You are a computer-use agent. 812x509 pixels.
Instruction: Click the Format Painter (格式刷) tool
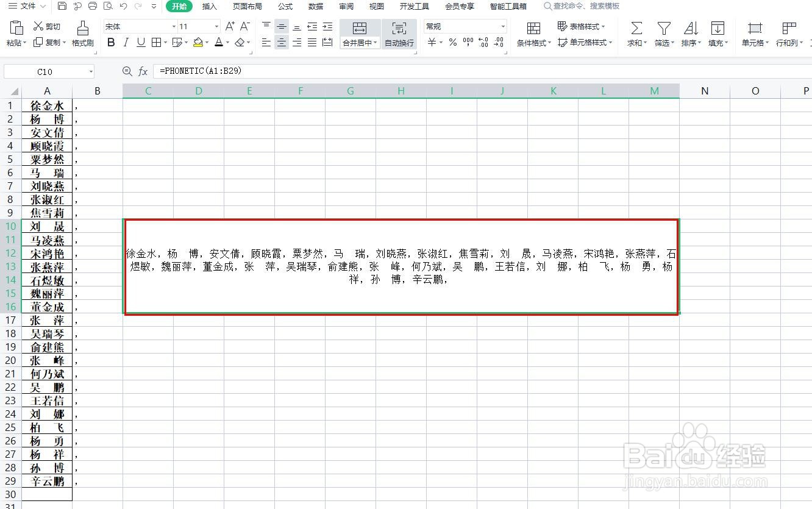[83, 34]
